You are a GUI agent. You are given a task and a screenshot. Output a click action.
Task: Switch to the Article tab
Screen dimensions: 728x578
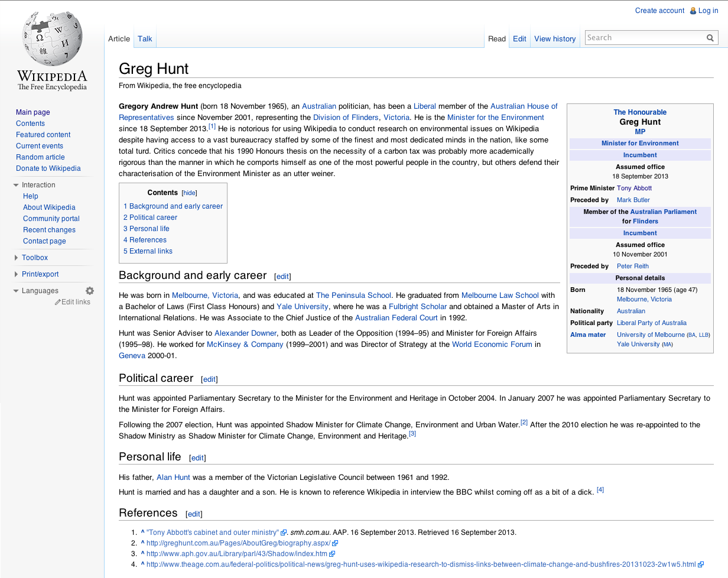click(x=119, y=39)
